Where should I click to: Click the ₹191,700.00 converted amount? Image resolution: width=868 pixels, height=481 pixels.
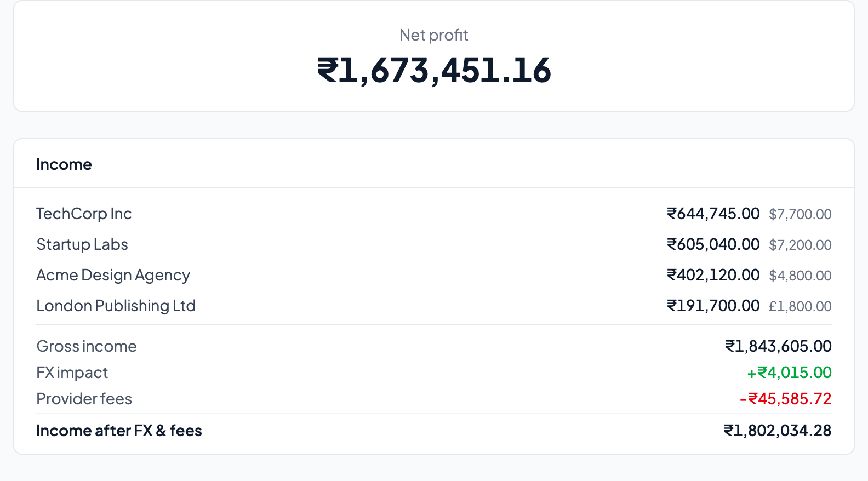tap(713, 306)
